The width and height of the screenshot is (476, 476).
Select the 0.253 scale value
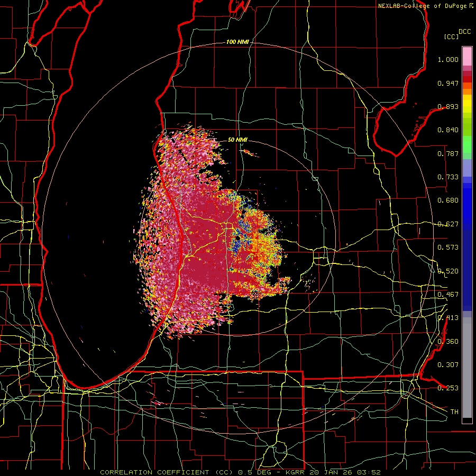[x=448, y=388]
